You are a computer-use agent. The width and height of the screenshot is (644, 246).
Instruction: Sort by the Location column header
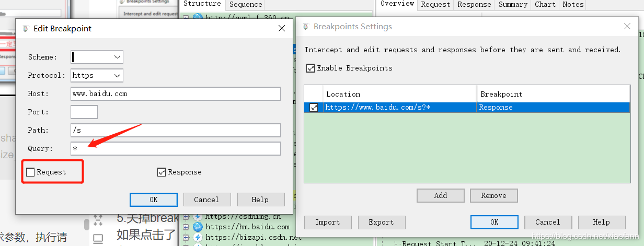(x=400, y=95)
